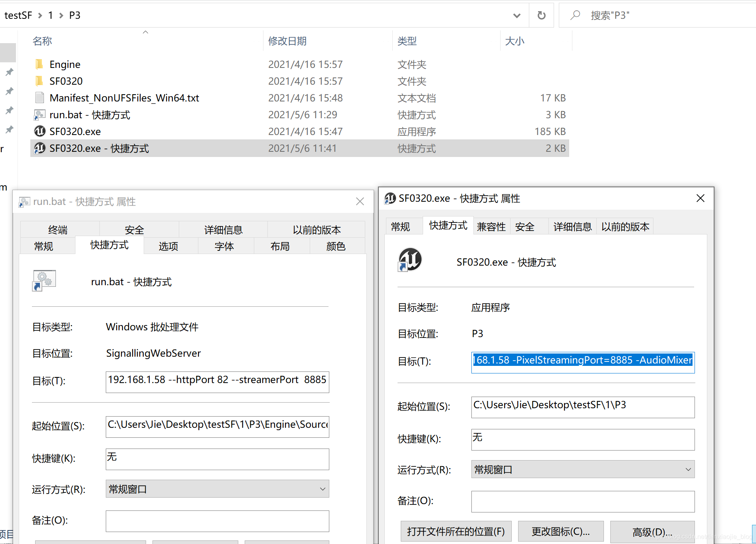Click the first quick access pin icon in sidebar
This screenshot has height=544, width=756.
click(x=9, y=72)
